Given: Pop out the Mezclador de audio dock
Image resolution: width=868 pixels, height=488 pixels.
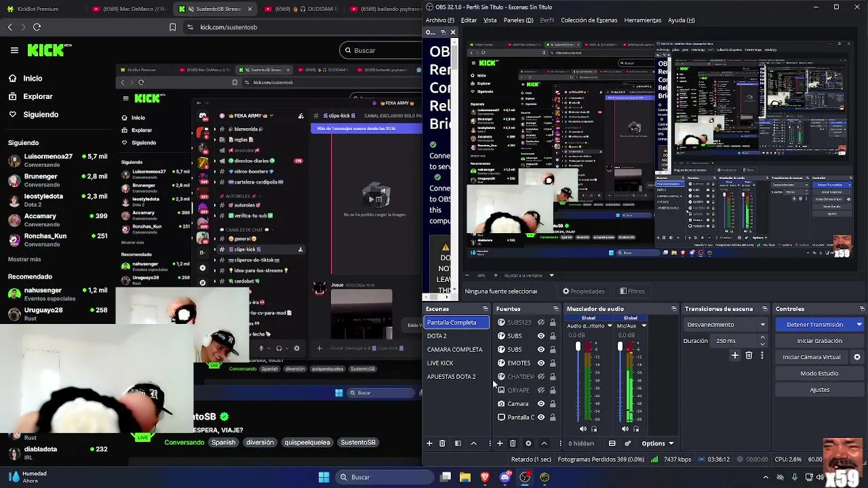Looking at the screenshot, I should point(673,309).
